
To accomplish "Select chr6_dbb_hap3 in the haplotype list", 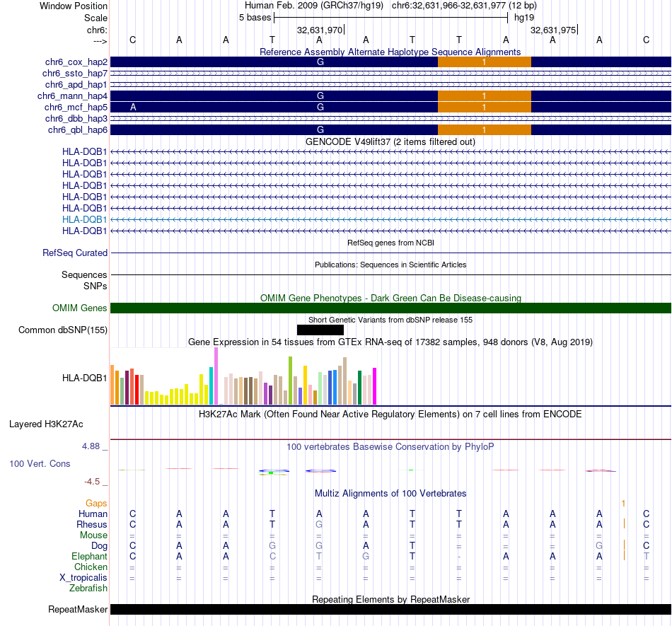I will tap(76, 118).
